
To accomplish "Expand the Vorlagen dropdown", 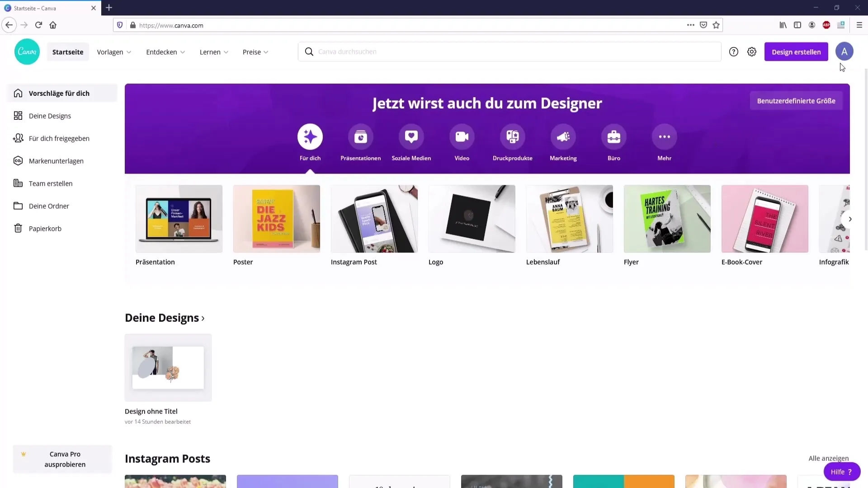I will coord(114,52).
